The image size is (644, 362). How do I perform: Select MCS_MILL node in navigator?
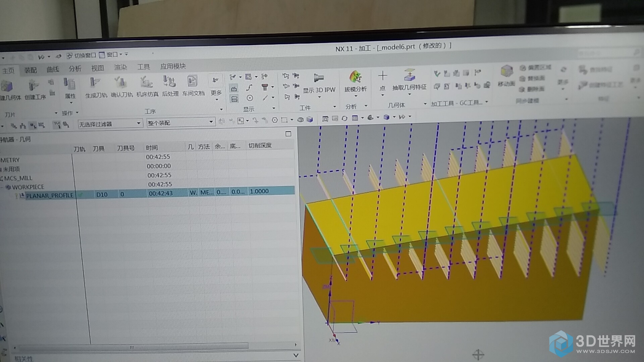coord(18,178)
